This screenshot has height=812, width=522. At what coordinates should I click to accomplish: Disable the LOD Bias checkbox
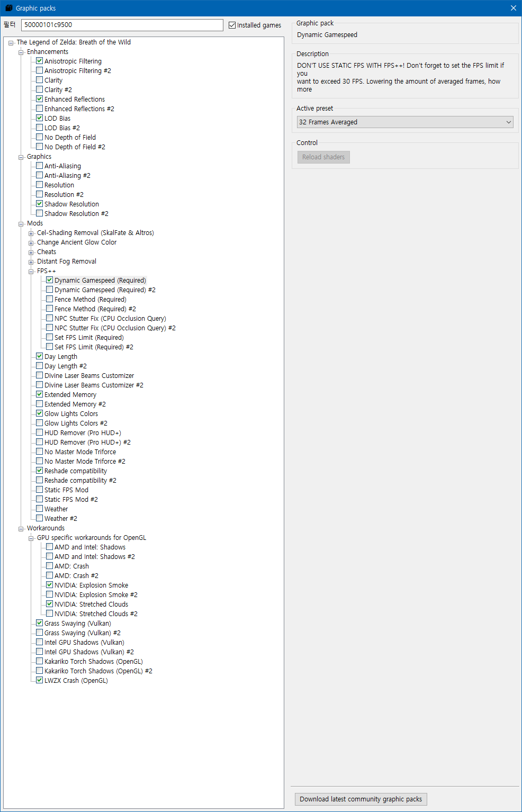click(39, 118)
